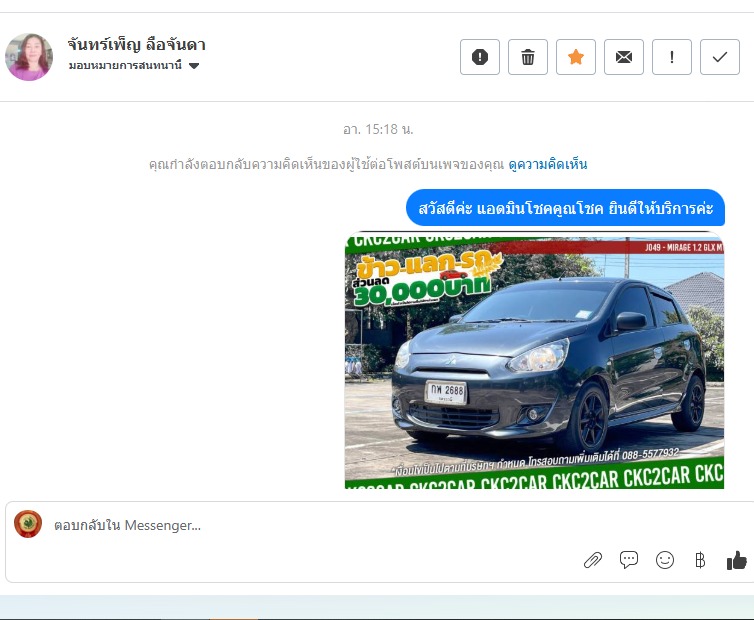The height and width of the screenshot is (620, 754).
Task: Open the emoji picker
Action: 665,560
